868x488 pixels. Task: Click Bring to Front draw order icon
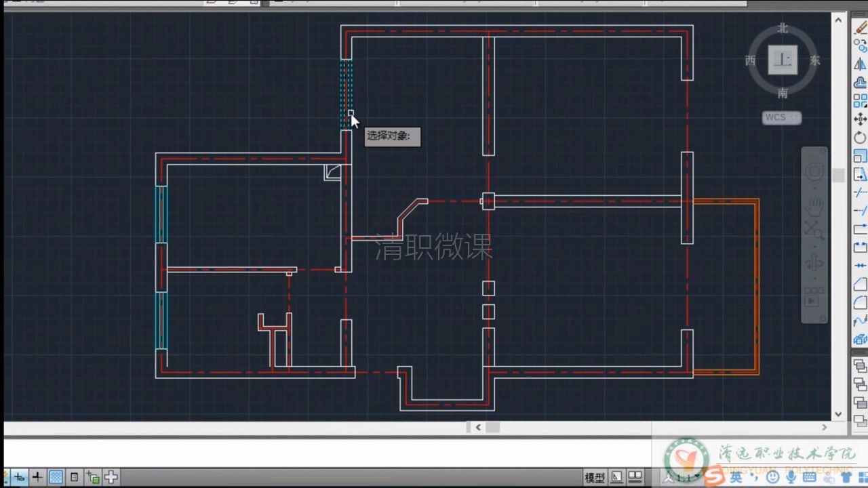(861, 367)
